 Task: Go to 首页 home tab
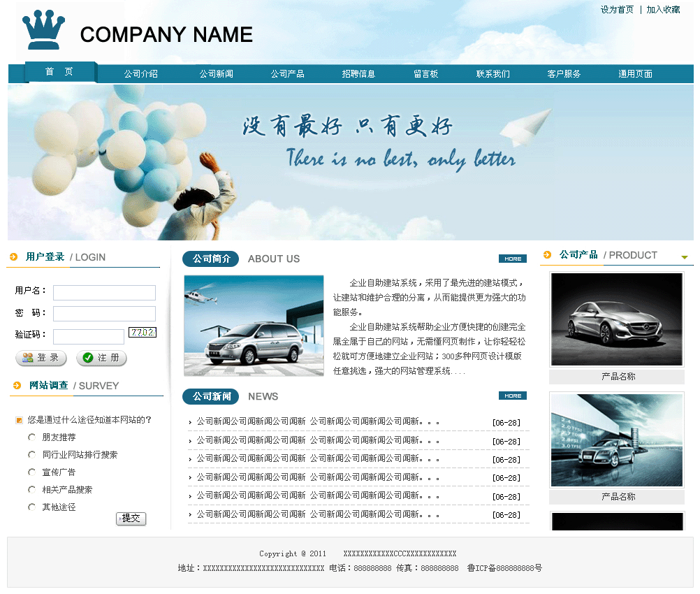point(59,72)
